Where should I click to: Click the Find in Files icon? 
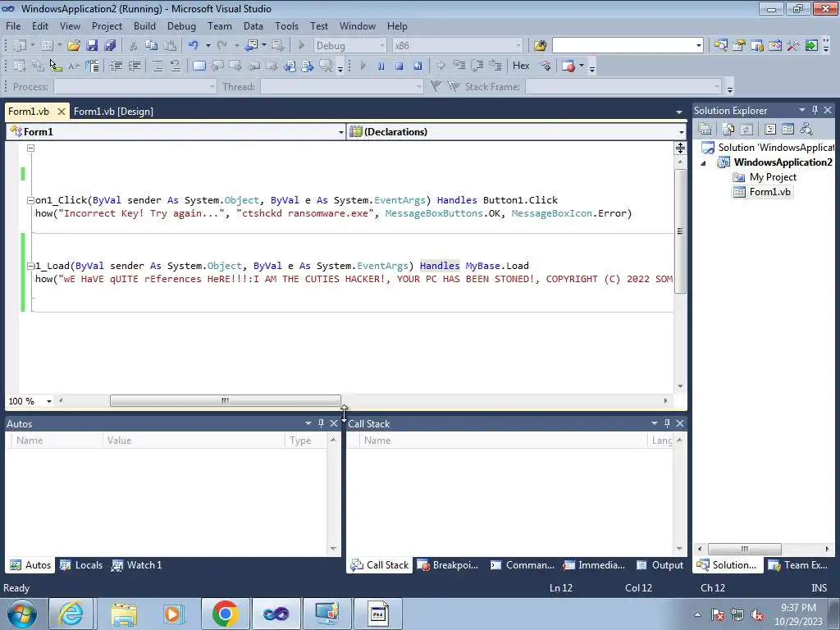coord(540,46)
